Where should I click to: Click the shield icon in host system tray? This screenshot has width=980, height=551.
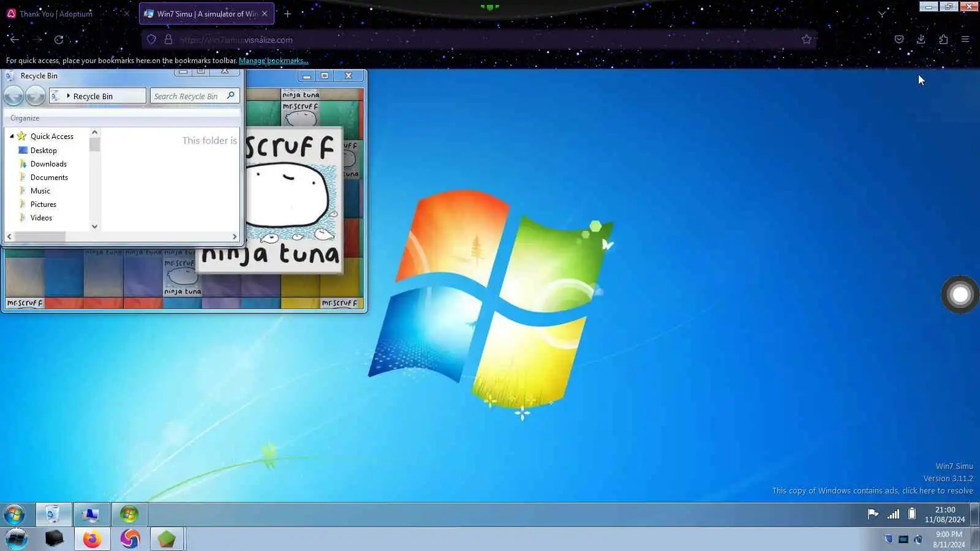point(889,539)
